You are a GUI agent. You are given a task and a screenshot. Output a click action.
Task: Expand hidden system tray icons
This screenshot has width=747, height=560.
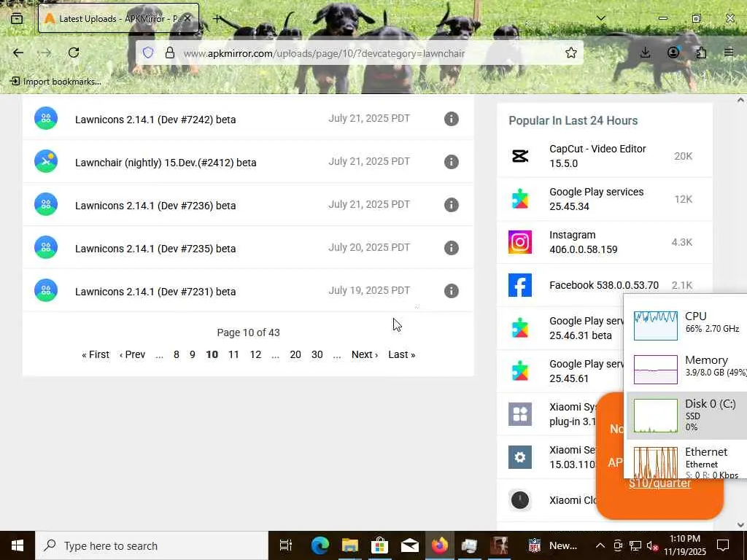pyautogui.click(x=600, y=545)
